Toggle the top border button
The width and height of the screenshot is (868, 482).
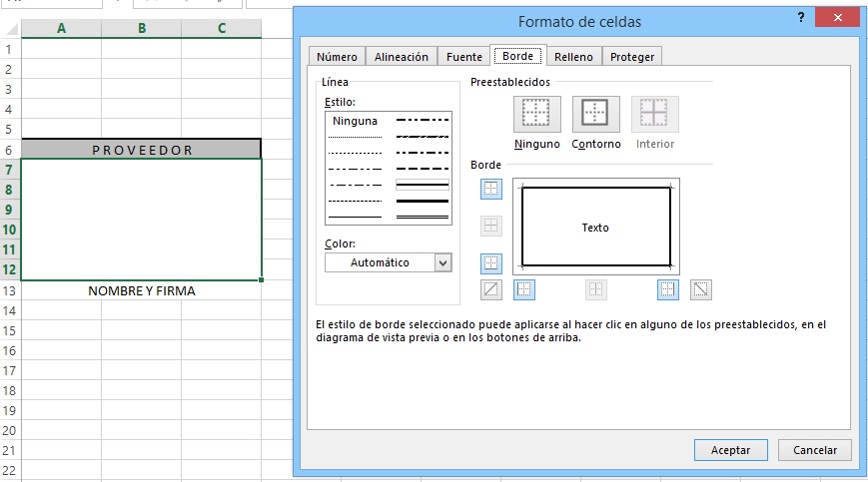click(491, 190)
